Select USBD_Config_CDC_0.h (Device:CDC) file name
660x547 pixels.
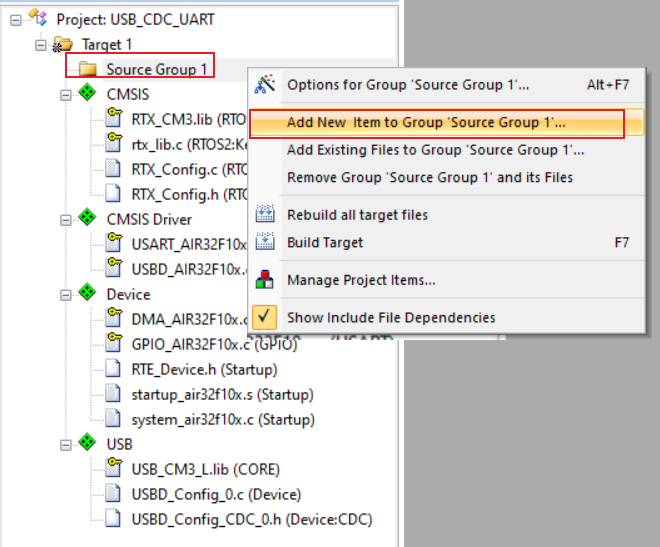click(252, 520)
